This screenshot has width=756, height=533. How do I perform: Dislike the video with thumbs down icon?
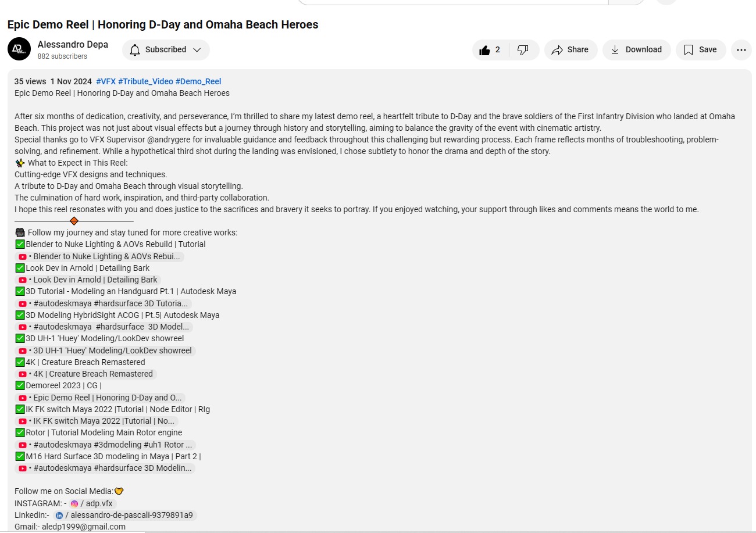coord(523,50)
